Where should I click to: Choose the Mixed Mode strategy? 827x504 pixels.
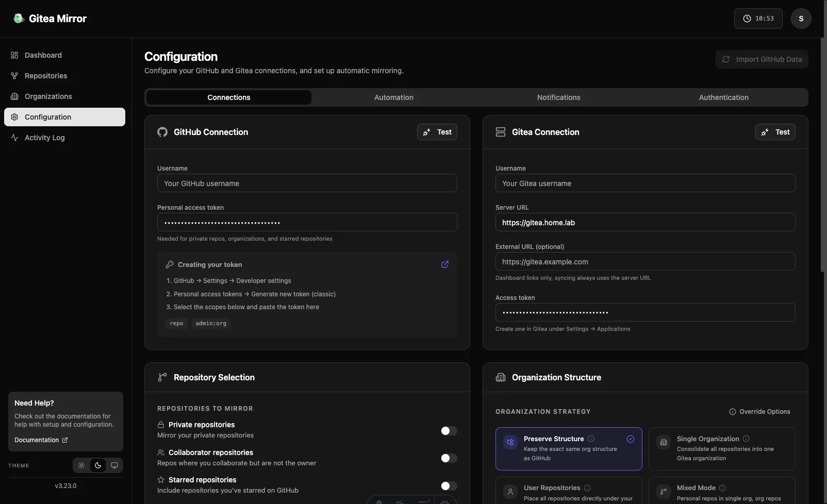(722, 491)
